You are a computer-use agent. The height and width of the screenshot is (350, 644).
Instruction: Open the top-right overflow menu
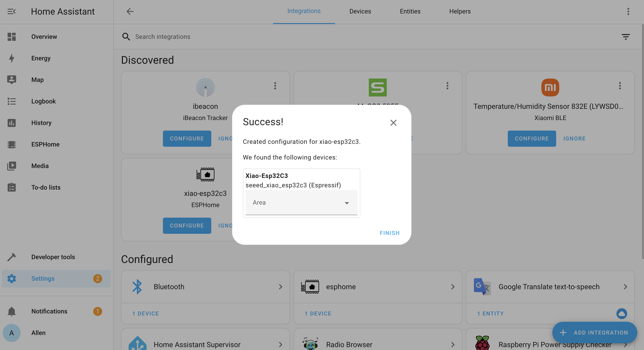pyautogui.click(x=628, y=11)
